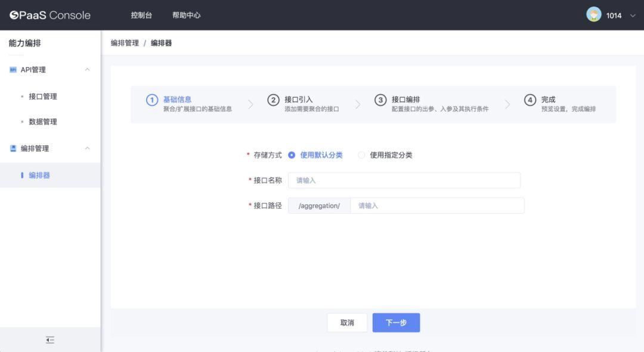Screen dimensions: 644x352
Task: Open the 帮助中心 menu item
Action: tap(187, 15)
